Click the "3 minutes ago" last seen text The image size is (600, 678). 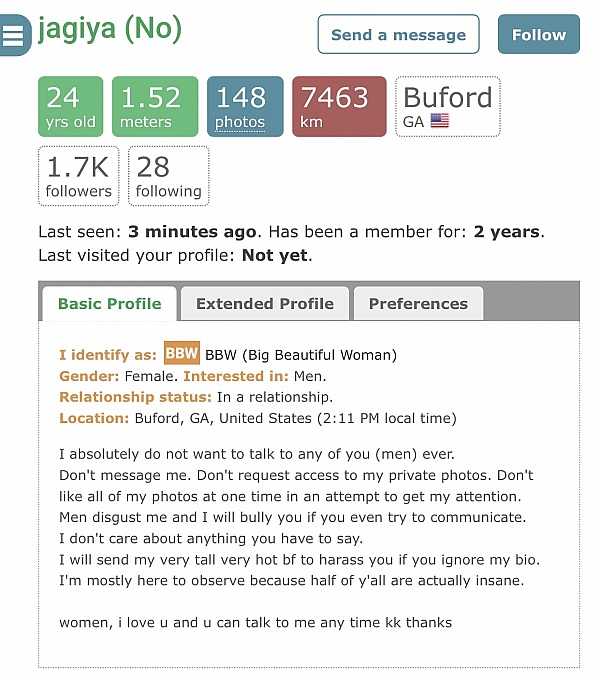192,232
